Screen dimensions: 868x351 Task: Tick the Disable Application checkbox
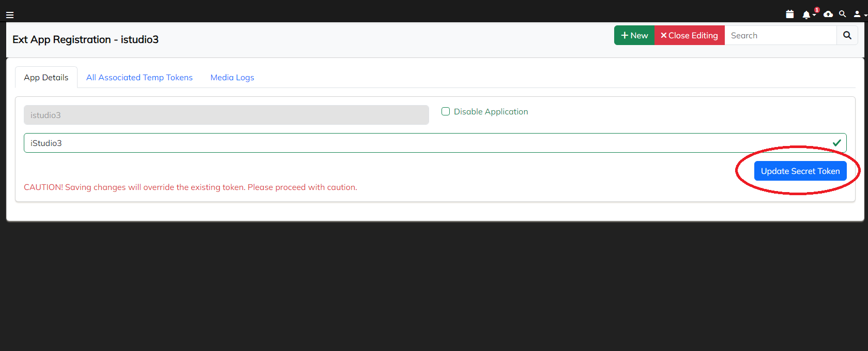point(446,111)
